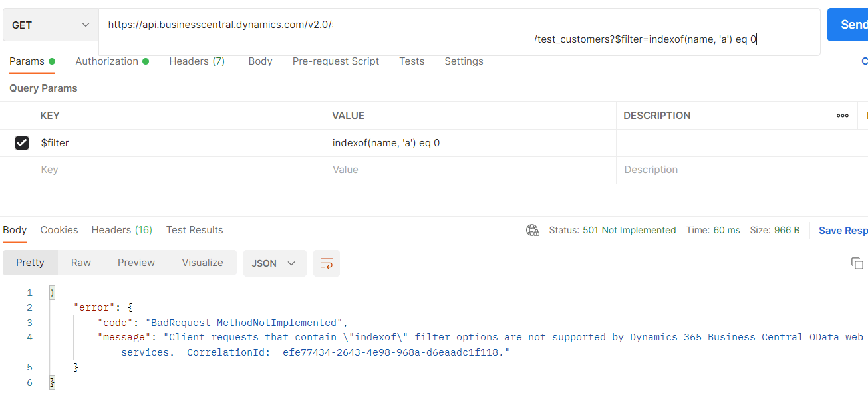The image size is (868, 399).
Task: Click the DESCRIPTION column header
Action: [x=656, y=116]
